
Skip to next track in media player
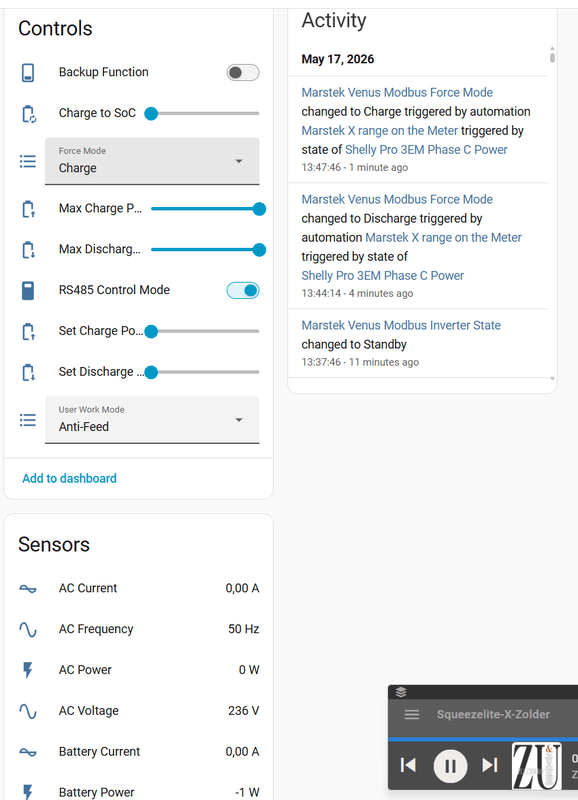pos(490,765)
